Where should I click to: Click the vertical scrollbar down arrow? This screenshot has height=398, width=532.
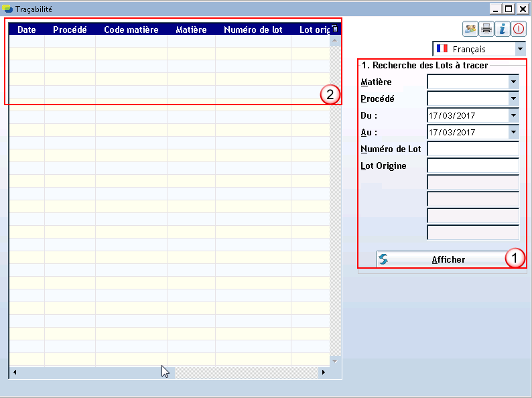click(x=334, y=361)
